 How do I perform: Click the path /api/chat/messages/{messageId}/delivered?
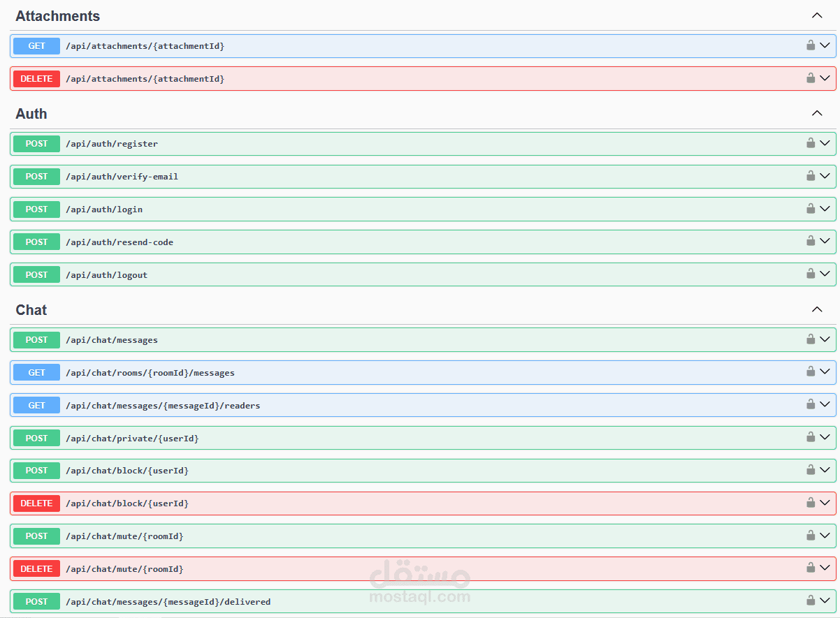pos(168,602)
